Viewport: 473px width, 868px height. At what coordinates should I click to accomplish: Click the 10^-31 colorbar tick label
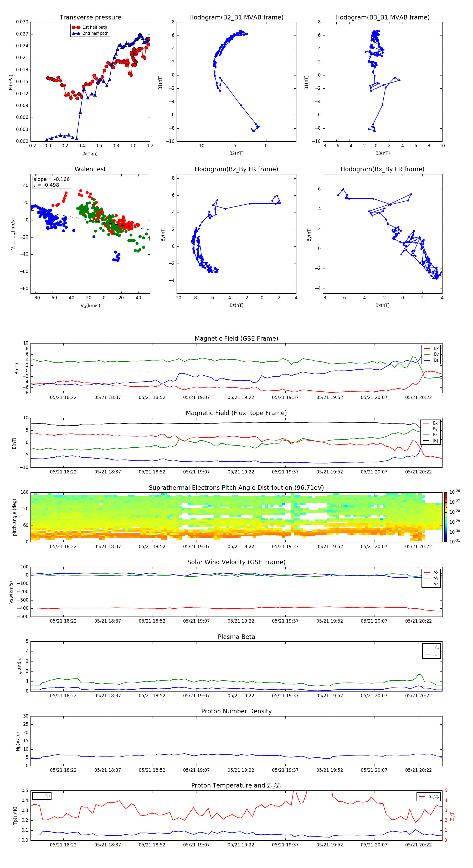(x=455, y=542)
